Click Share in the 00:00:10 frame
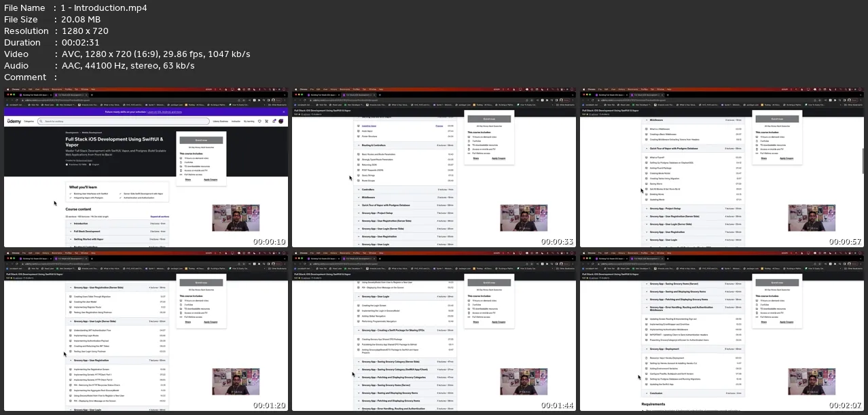The image size is (868, 415). tap(188, 180)
